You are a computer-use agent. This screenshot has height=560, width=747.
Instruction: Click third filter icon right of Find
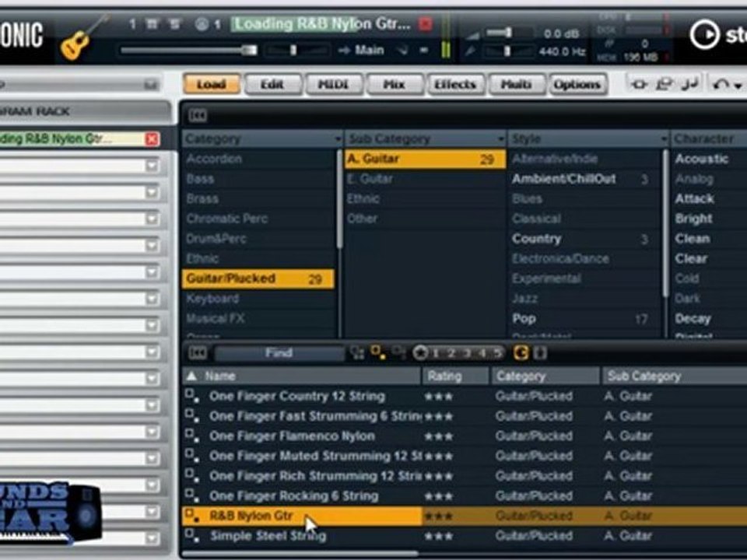tap(399, 353)
